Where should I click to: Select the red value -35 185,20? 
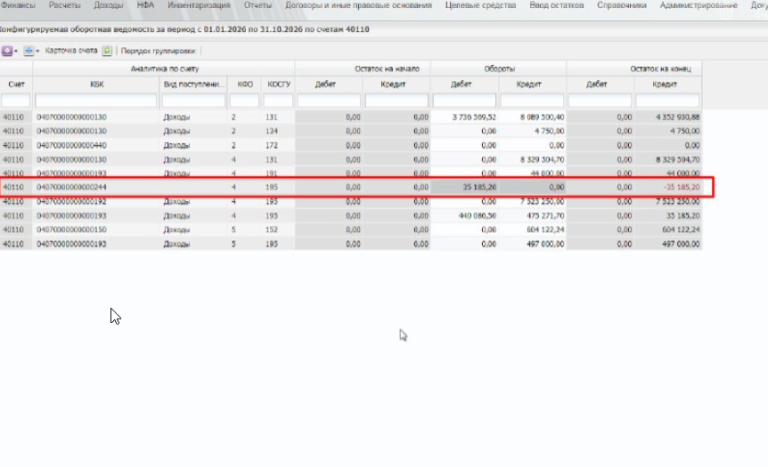coord(682,187)
